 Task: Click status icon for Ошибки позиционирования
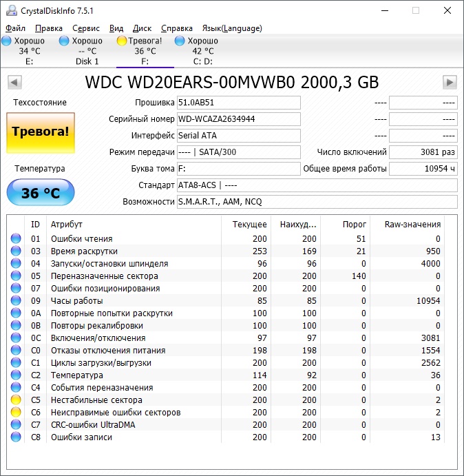16,288
